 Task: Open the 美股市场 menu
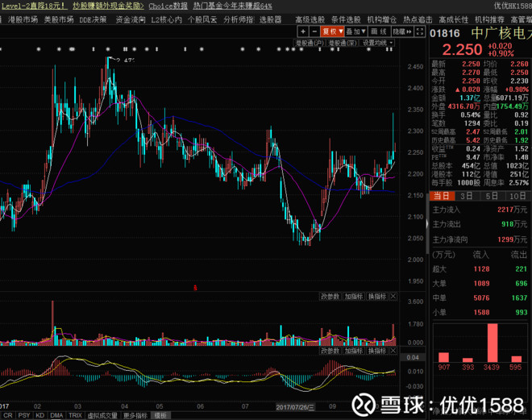pos(59,19)
